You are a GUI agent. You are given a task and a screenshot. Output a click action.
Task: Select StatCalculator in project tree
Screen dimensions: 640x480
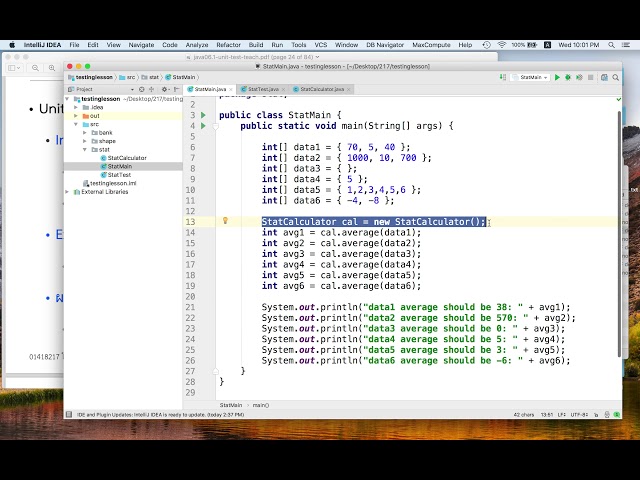tap(127, 158)
